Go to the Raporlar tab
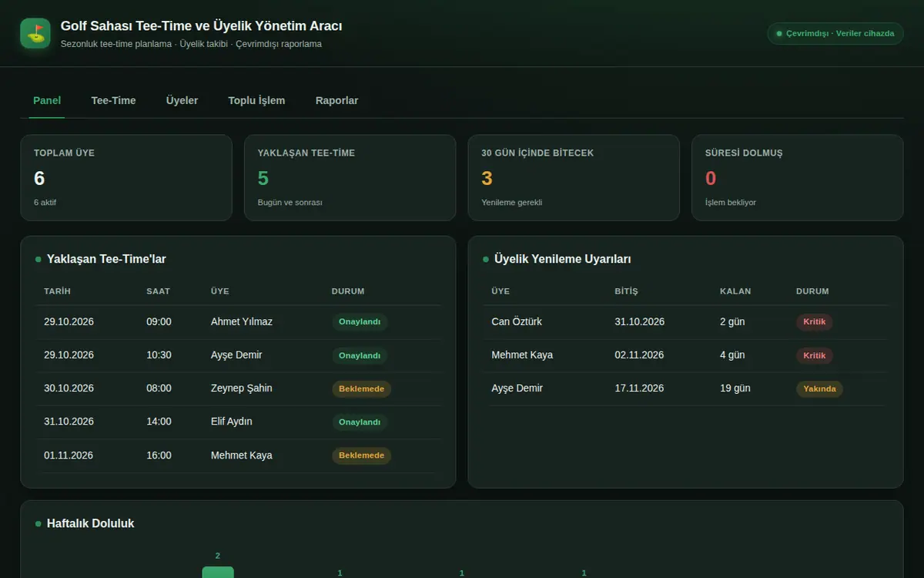The height and width of the screenshot is (578, 924). 336,100
